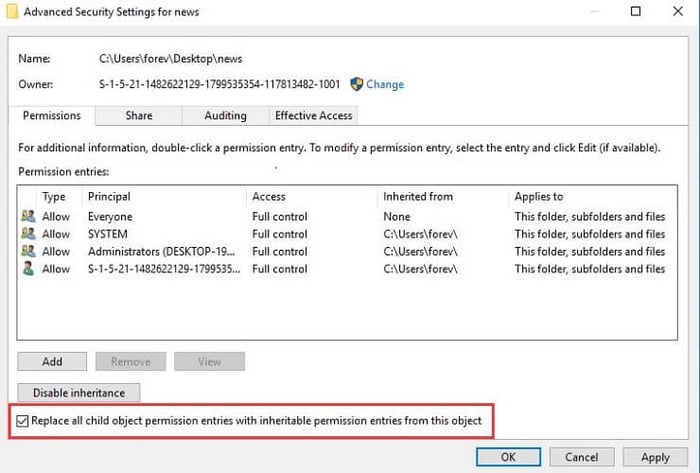Click the Change owner link
The image size is (700, 473).
pyautogui.click(x=385, y=84)
